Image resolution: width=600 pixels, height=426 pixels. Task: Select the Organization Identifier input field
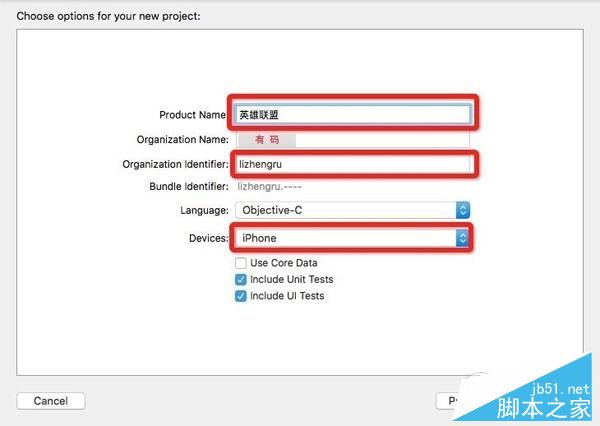click(352, 163)
